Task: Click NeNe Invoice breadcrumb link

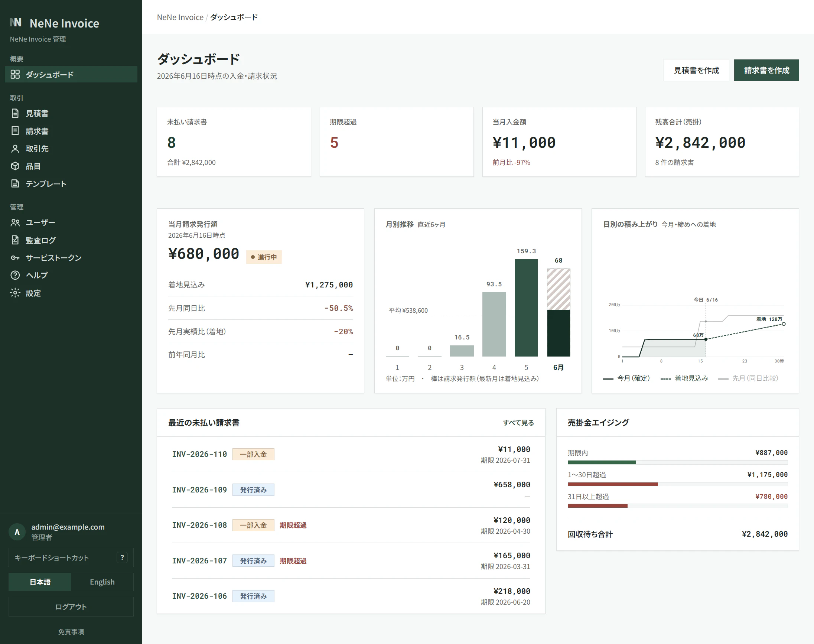Action: tap(180, 17)
